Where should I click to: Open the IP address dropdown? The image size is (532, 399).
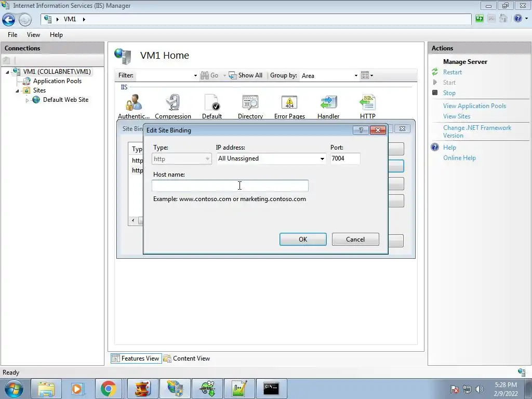[x=322, y=158]
